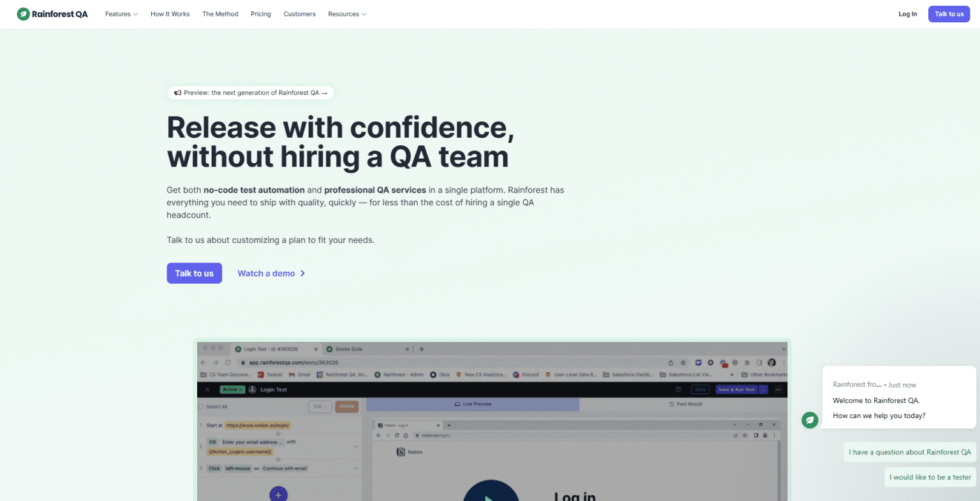Image resolution: width=980 pixels, height=501 pixels.
Task: Expand the Resources dropdown menu
Action: pyautogui.click(x=346, y=13)
